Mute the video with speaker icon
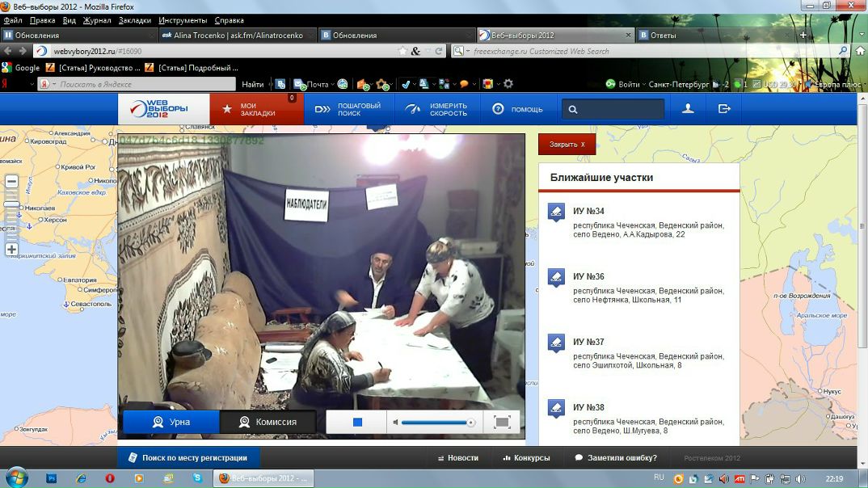This screenshot has width=868, height=488. (x=395, y=423)
